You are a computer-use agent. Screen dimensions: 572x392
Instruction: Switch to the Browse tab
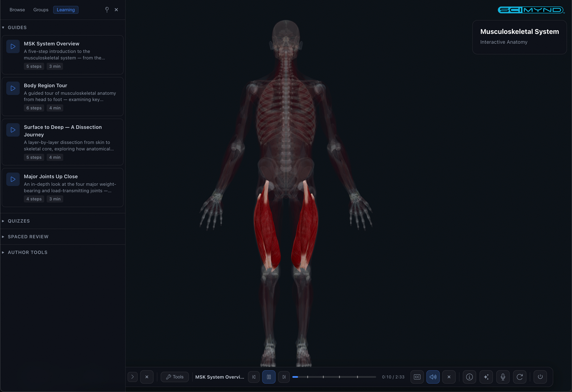[x=17, y=10]
